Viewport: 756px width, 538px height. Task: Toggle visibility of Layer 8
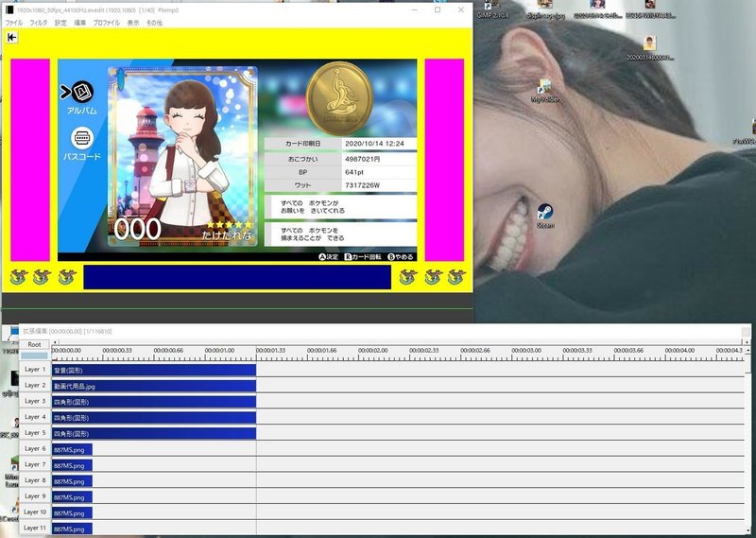pyautogui.click(x=35, y=480)
